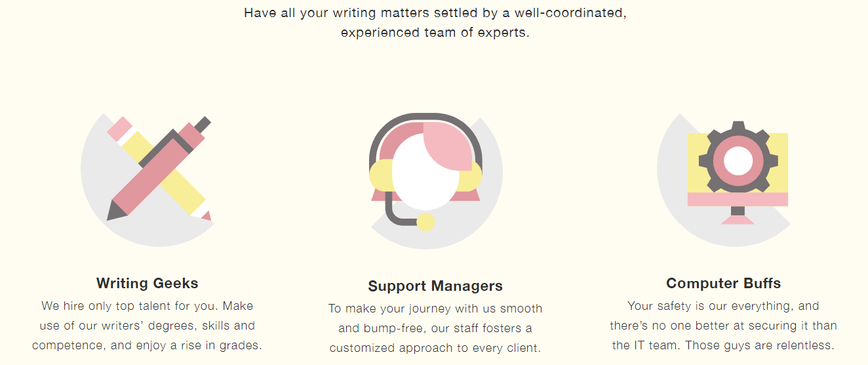Image resolution: width=868 pixels, height=365 pixels.
Task: Select the "Support Managers" heading
Action: pyautogui.click(x=435, y=286)
